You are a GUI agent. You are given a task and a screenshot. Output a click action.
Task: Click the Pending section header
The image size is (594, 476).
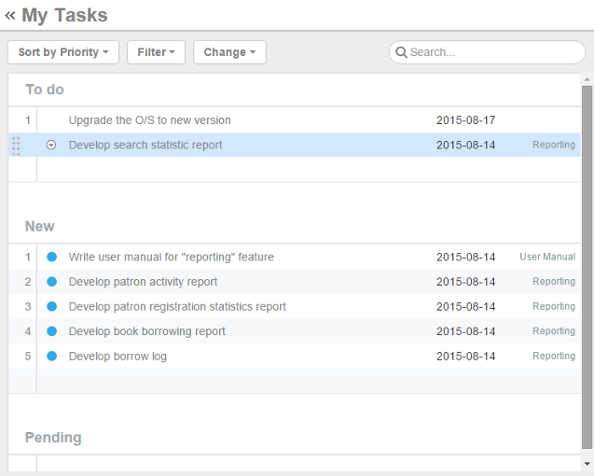click(53, 437)
